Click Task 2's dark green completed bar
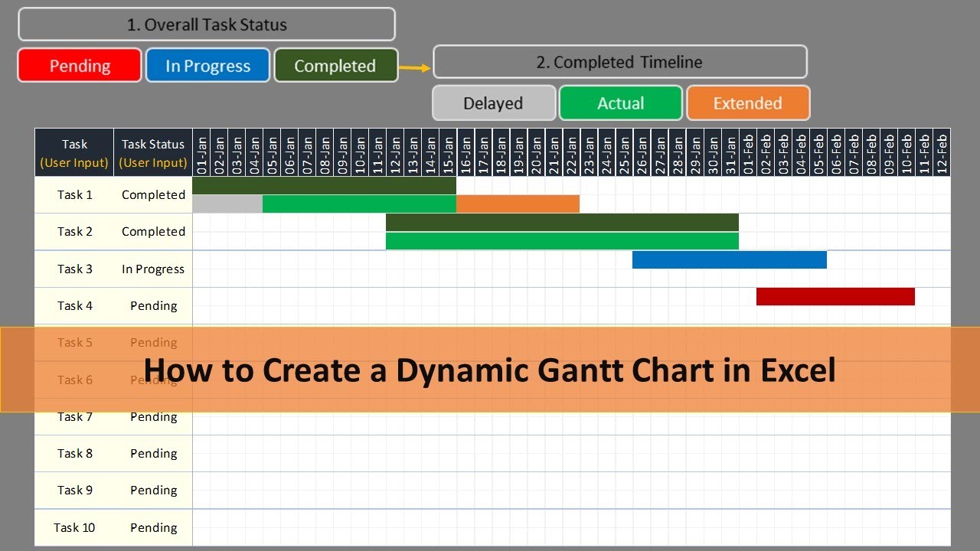 [x=562, y=223]
